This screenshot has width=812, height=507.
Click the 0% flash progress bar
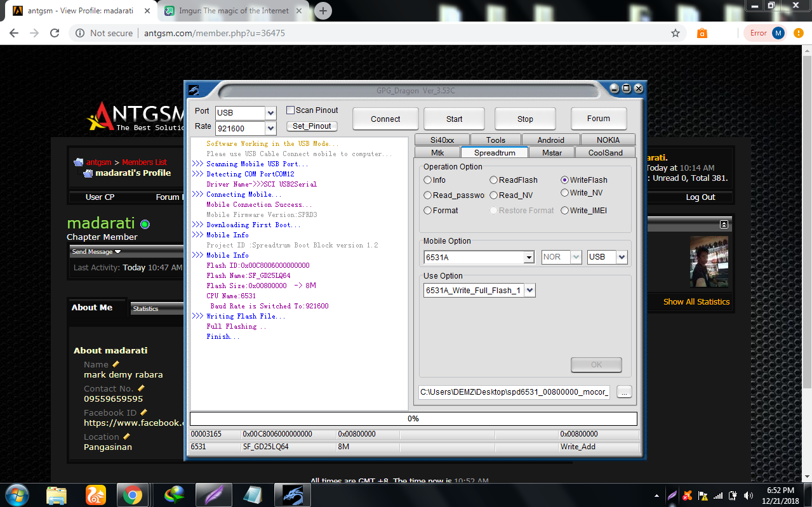413,419
